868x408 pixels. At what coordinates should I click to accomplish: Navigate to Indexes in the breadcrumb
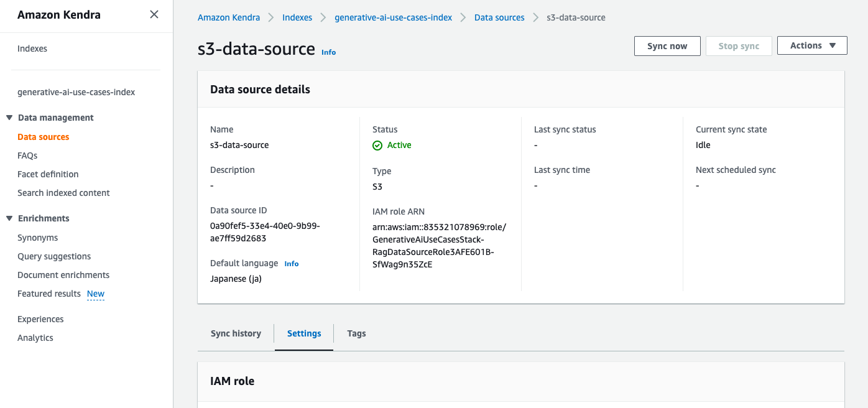click(x=297, y=17)
